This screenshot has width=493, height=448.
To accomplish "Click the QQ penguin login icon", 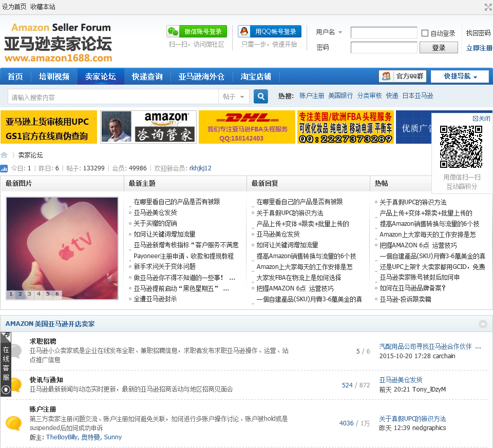I will click(244, 31).
